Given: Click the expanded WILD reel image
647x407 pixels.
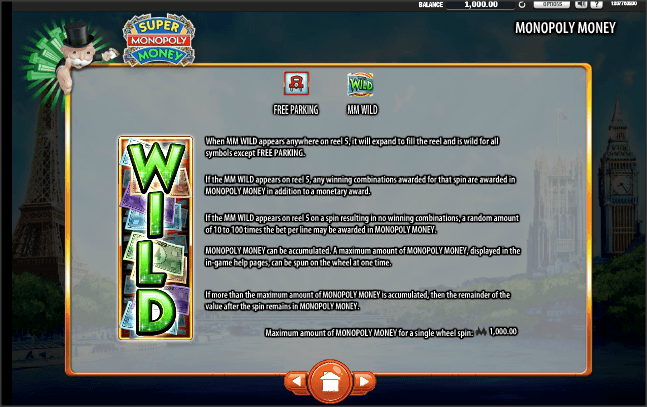Looking at the screenshot, I should tap(156, 238).
